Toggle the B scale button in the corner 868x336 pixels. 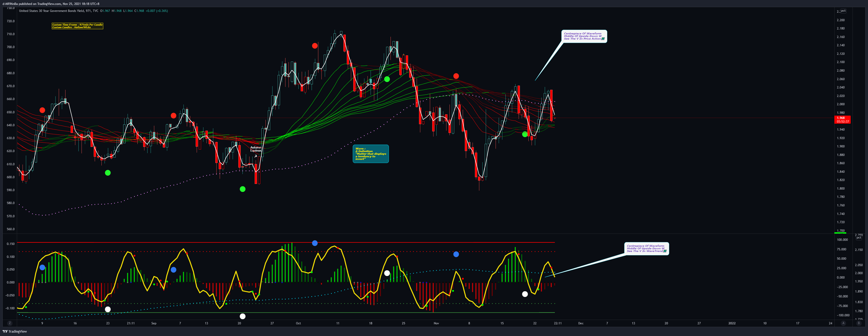click(859, 323)
